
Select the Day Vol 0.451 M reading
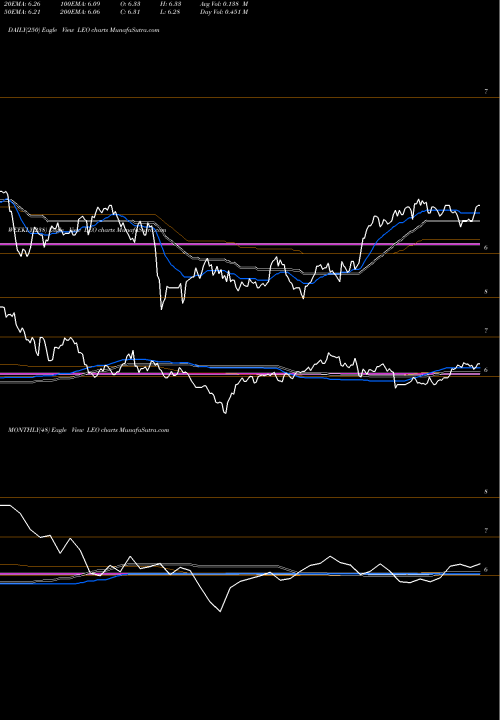coord(224,12)
